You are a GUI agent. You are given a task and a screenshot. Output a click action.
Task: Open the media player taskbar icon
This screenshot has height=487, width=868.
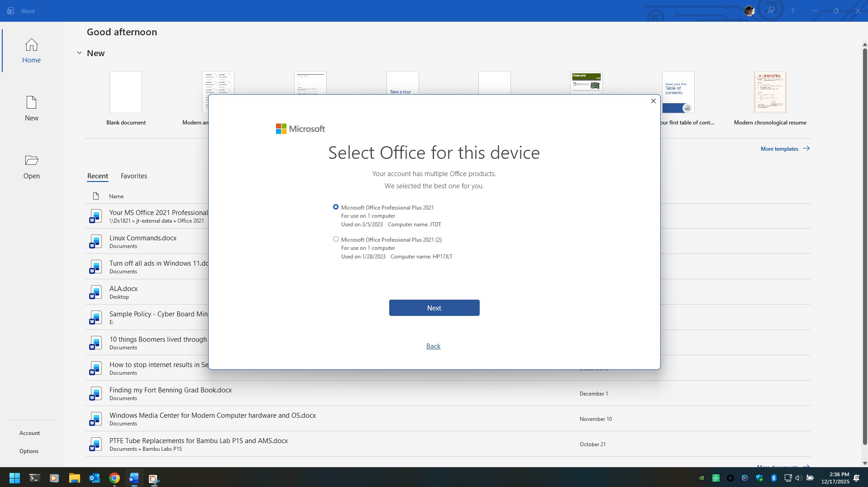tap(54, 478)
